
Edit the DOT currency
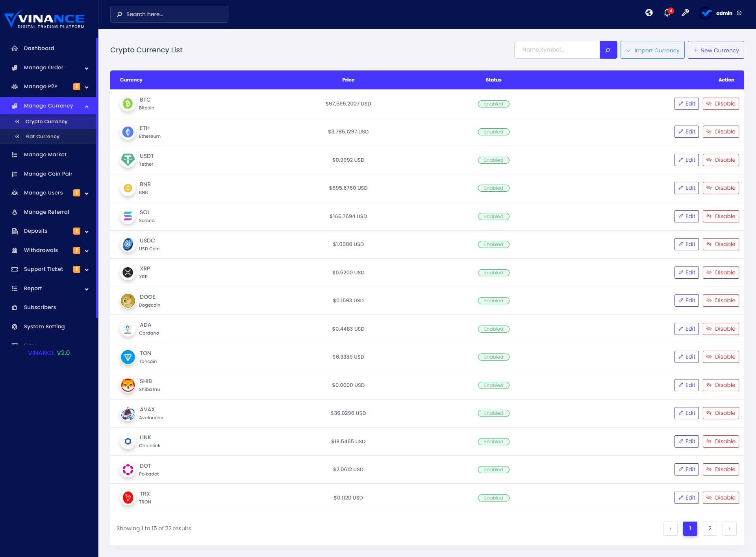(686, 469)
